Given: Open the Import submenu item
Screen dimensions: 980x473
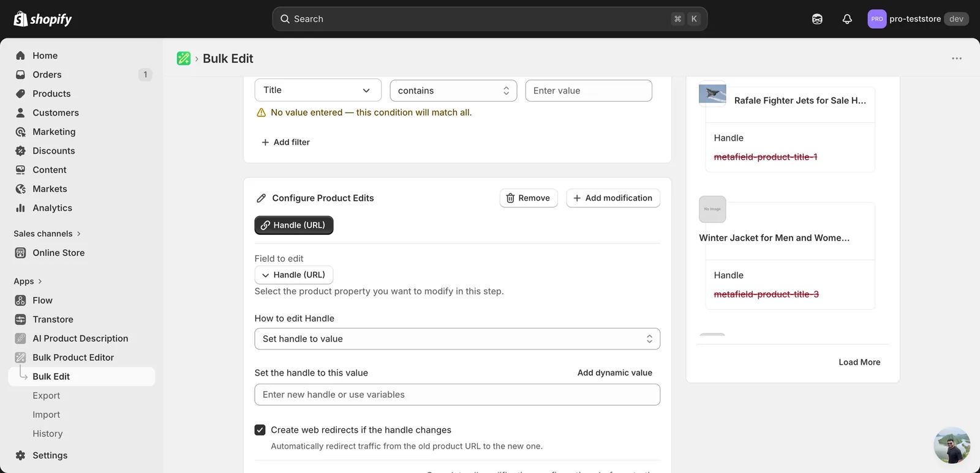Looking at the screenshot, I should point(47,414).
